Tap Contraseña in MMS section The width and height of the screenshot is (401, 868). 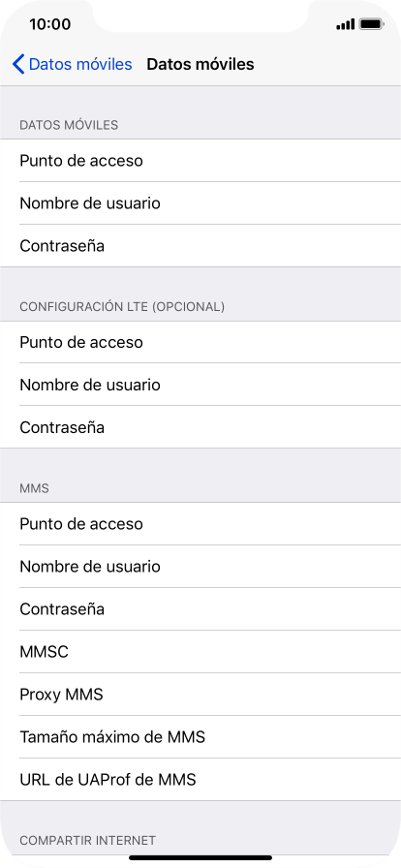point(200,609)
